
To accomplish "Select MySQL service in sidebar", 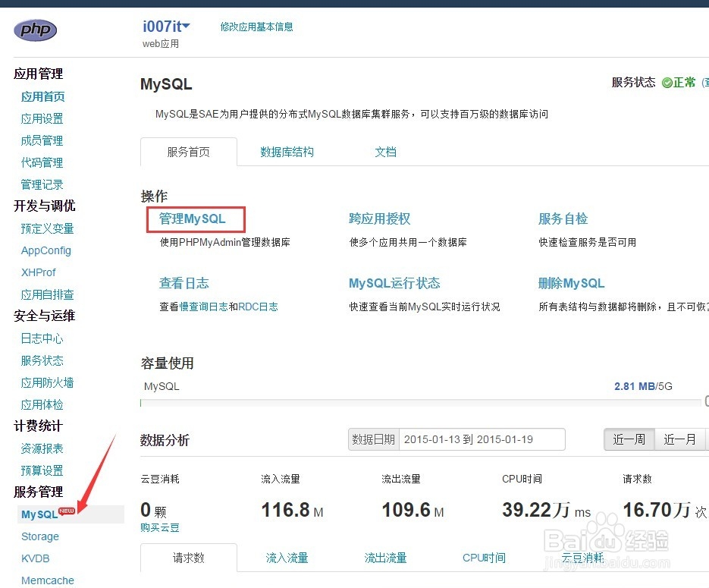I will [39, 514].
